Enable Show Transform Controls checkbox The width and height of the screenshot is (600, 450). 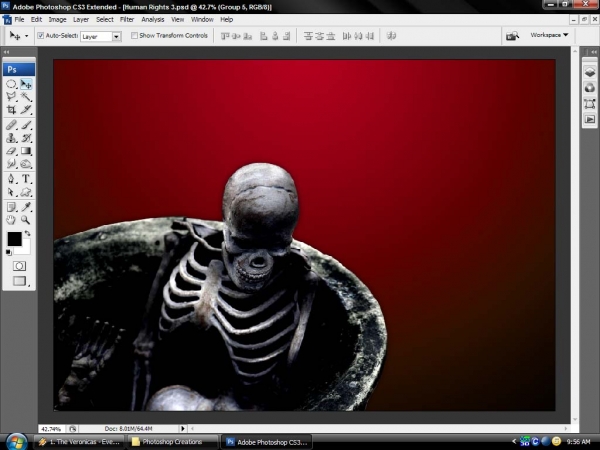(x=134, y=36)
